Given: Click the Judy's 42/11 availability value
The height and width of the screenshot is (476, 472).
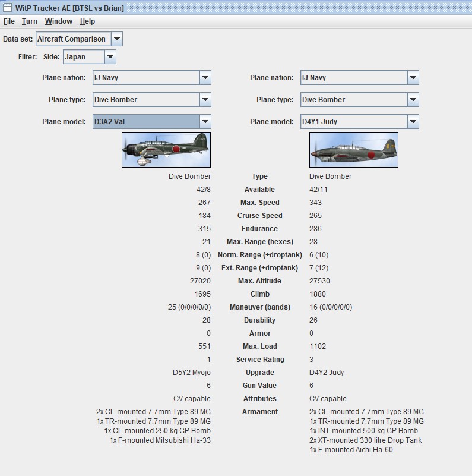Looking at the screenshot, I should [318, 190].
